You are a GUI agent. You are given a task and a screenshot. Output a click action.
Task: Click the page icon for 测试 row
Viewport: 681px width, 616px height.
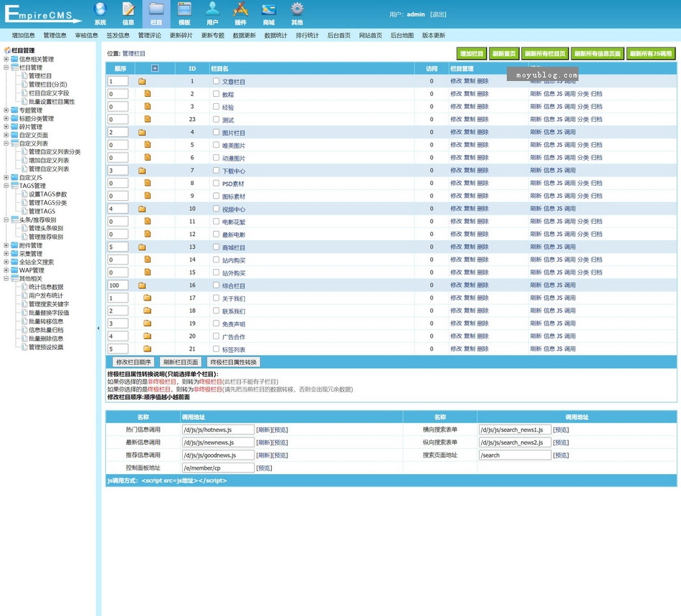click(x=148, y=119)
